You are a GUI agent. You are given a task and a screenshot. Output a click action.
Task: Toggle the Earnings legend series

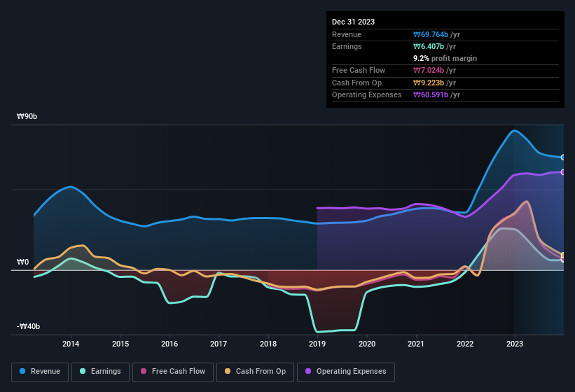click(x=100, y=372)
